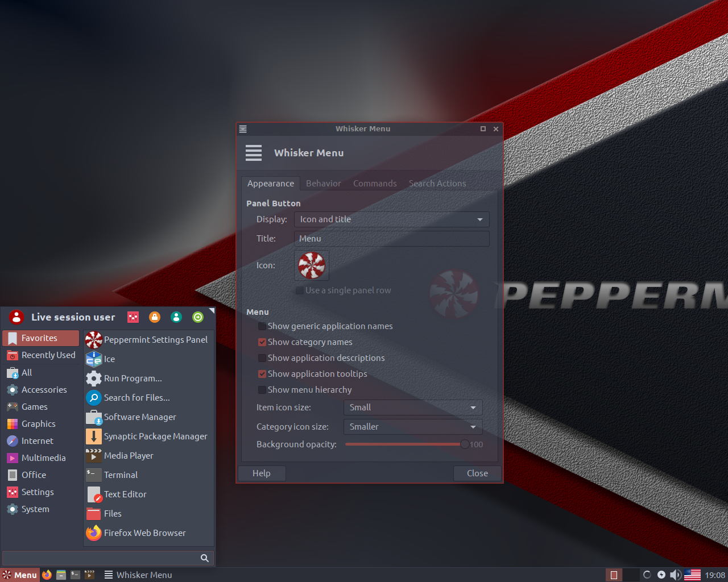The height and width of the screenshot is (582, 728).
Task: Open Software Manager
Action: (x=148, y=417)
